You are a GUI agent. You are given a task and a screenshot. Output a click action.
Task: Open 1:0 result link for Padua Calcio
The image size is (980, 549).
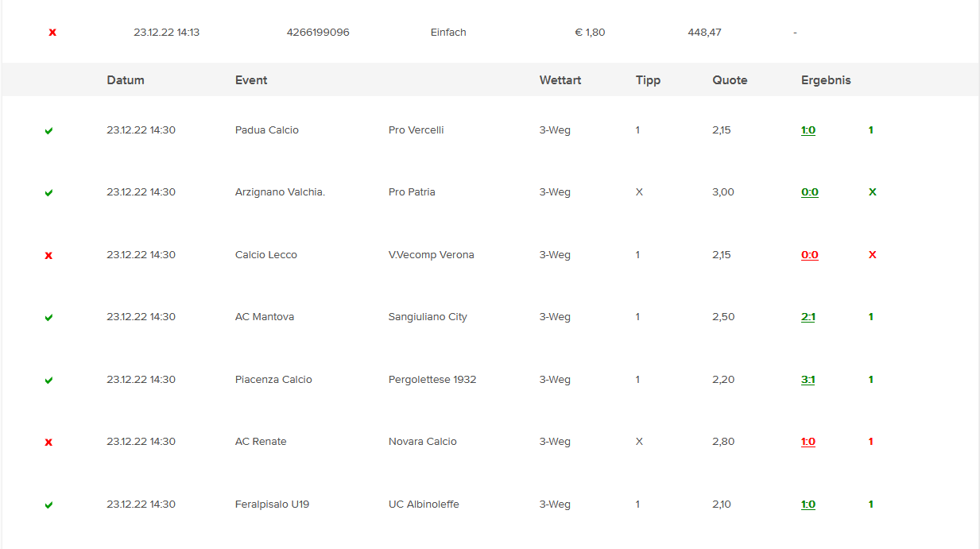[808, 130]
